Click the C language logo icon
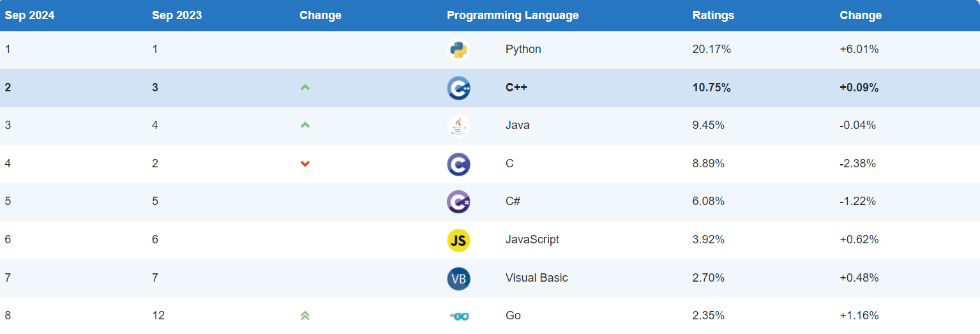This screenshot has width=980, height=334. tap(458, 164)
